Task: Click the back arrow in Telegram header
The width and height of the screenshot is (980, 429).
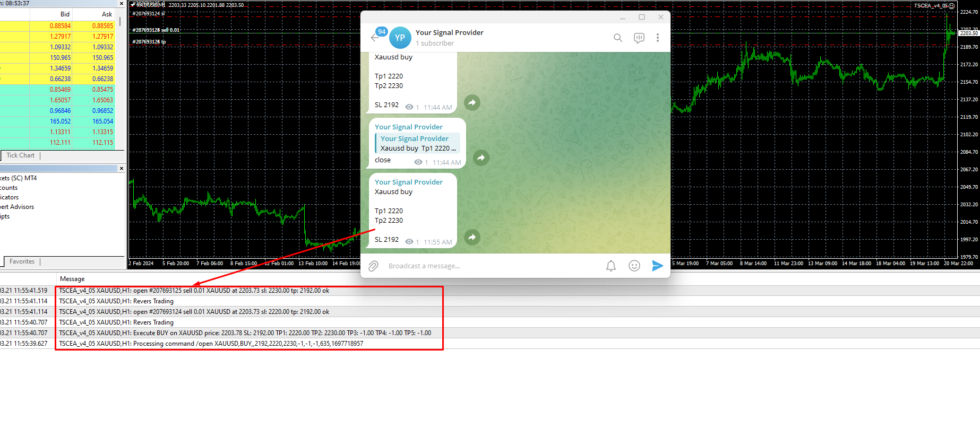Action: click(375, 38)
